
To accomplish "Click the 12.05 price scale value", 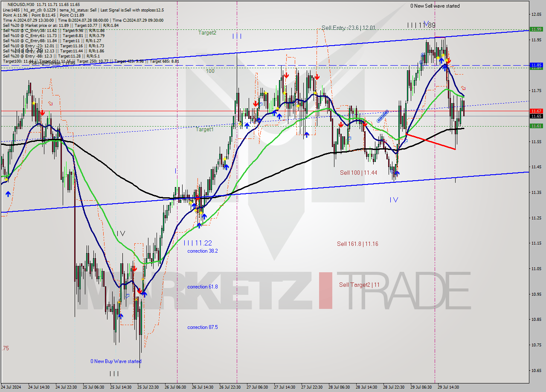I will (536, 14).
